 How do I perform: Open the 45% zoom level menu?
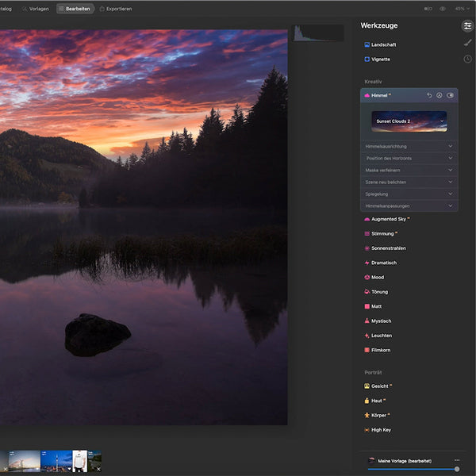460,9
